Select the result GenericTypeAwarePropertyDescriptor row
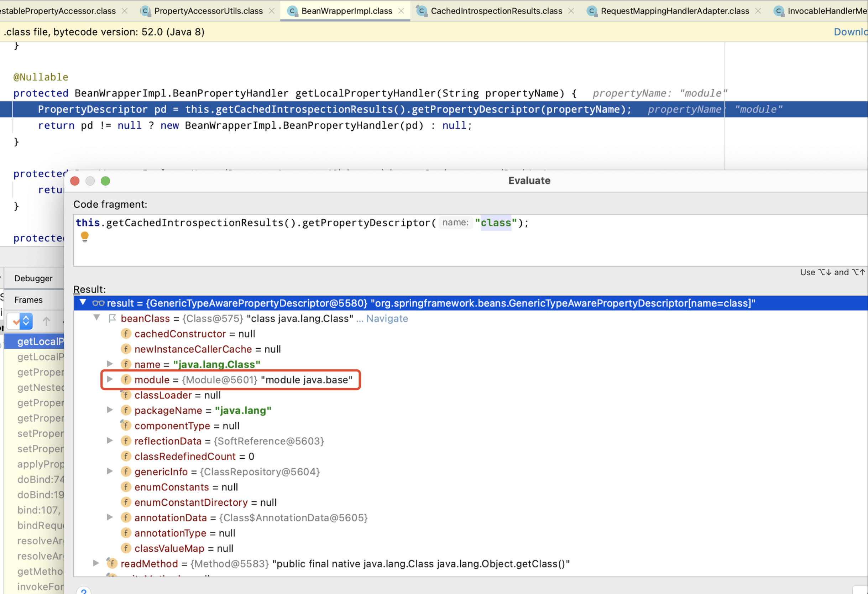Viewport: 868px width, 594px height. point(471,303)
